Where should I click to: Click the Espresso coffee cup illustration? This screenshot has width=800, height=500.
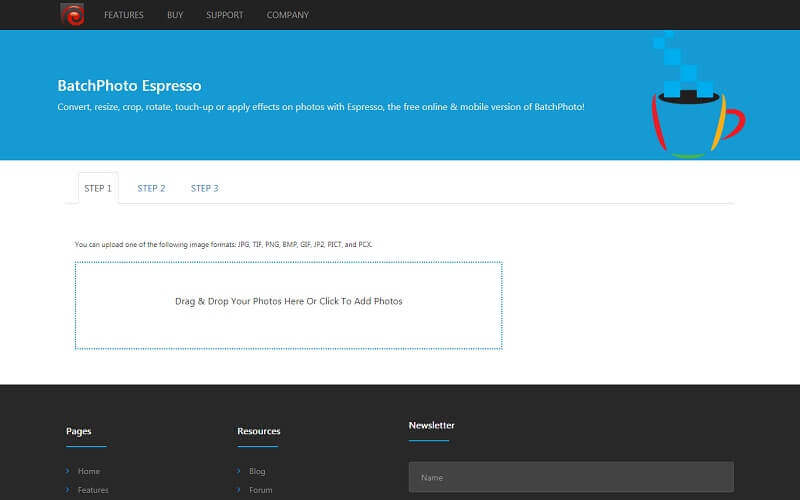coord(697,95)
